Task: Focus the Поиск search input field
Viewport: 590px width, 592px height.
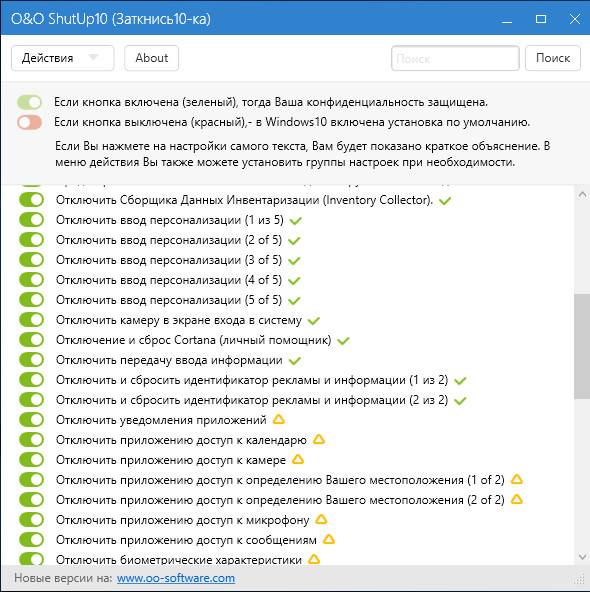Action: [x=455, y=58]
